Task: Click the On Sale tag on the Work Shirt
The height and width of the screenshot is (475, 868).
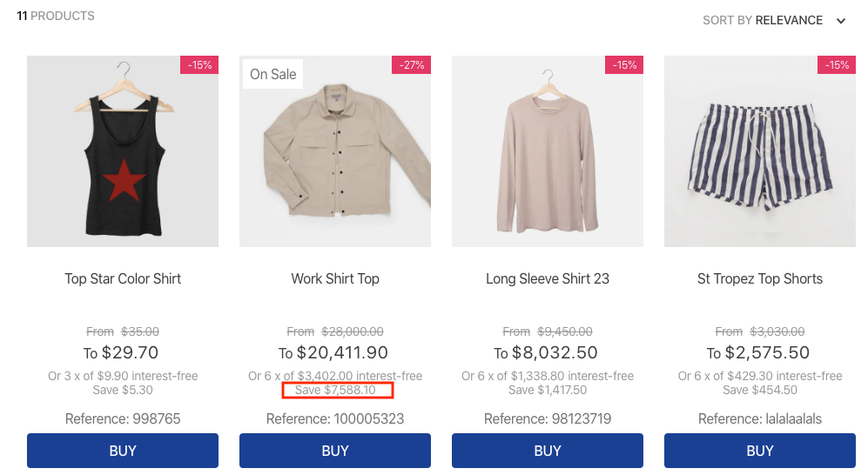Action: [x=273, y=74]
